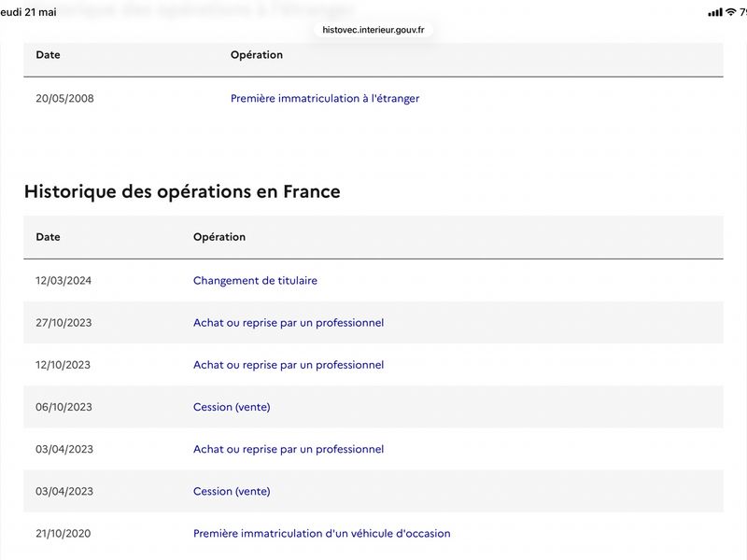Select the 12/03/2024 date cell

click(x=63, y=281)
